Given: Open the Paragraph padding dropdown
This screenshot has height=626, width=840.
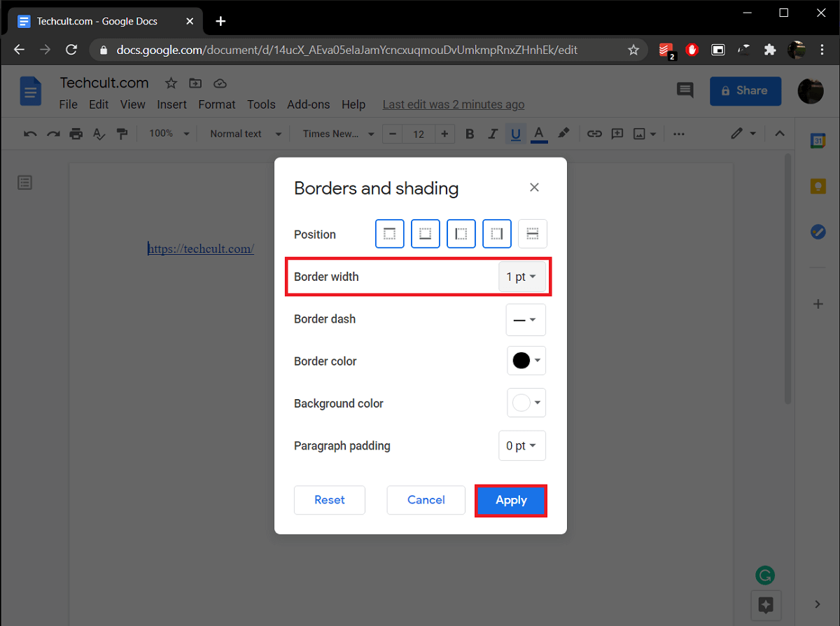Looking at the screenshot, I should [521, 445].
